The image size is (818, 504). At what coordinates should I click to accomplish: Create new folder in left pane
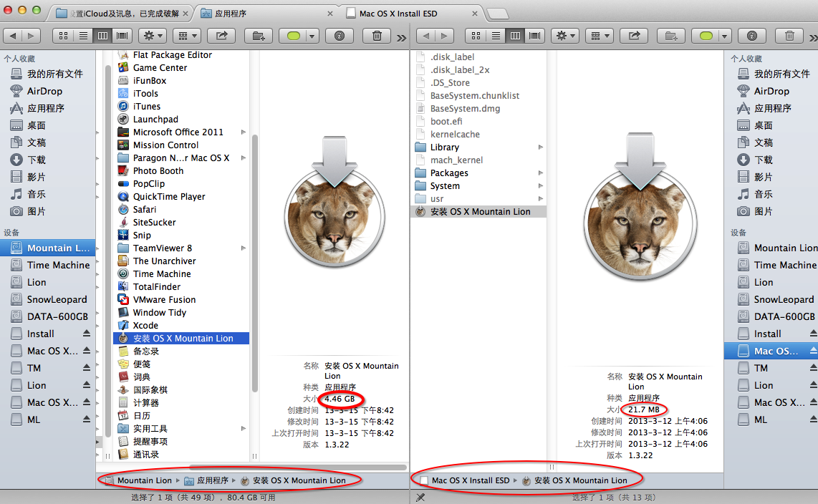259,36
